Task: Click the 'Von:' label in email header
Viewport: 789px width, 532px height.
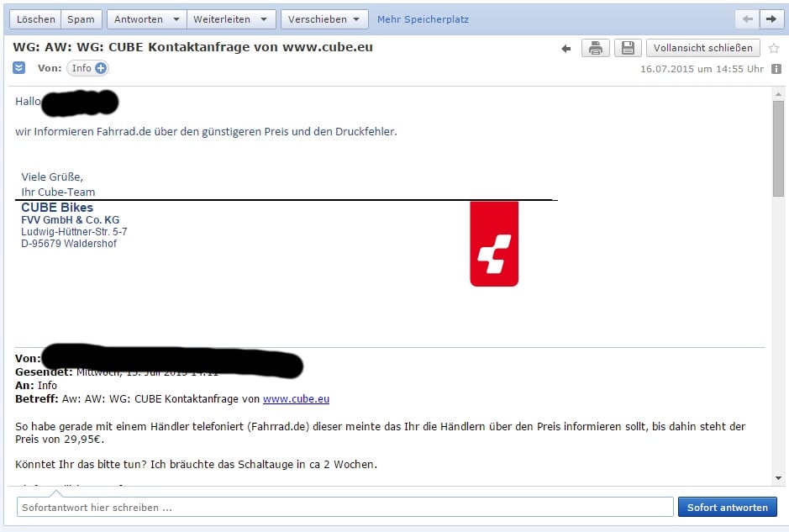Action: (50, 68)
